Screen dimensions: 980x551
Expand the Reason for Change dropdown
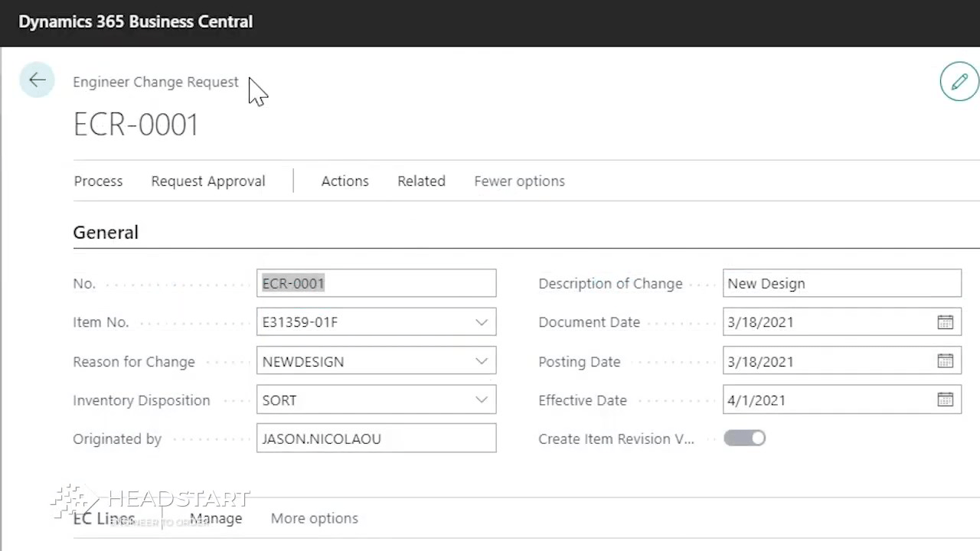[x=481, y=361]
